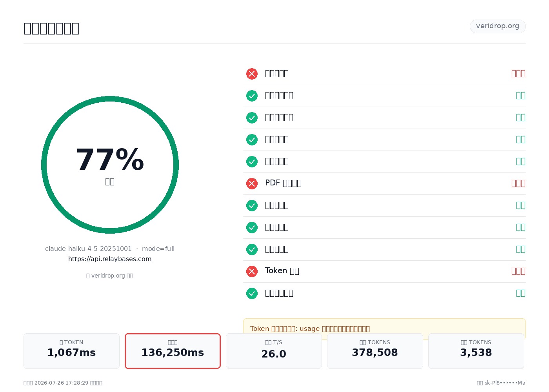Open the veridrop.org badge in the header
549x392 pixels.
[498, 26]
